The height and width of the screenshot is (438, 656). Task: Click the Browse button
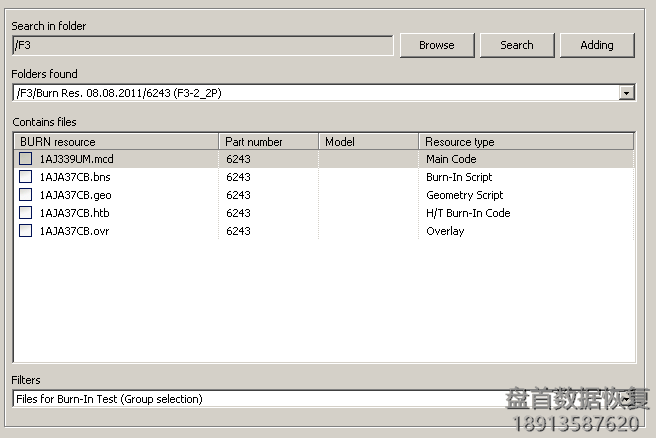coord(436,45)
